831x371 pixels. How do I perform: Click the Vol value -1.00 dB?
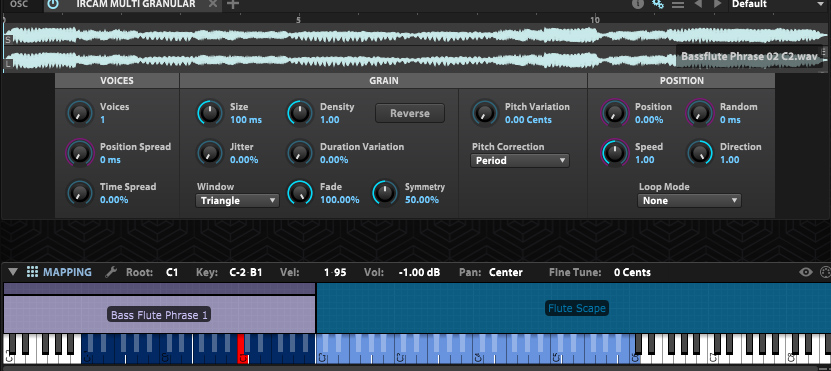click(x=419, y=272)
